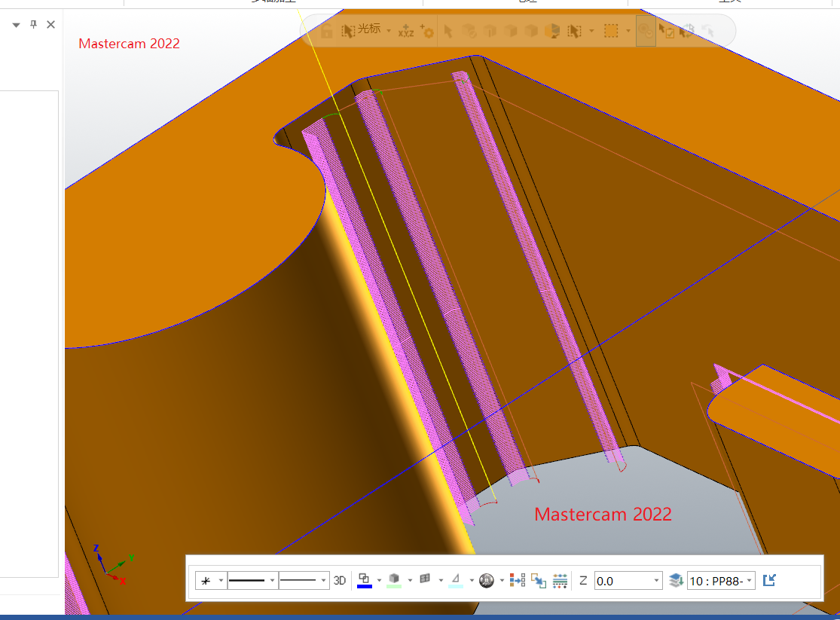The height and width of the screenshot is (620, 840).
Task: Click the green solid color swatch
Action: (x=394, y=580)
